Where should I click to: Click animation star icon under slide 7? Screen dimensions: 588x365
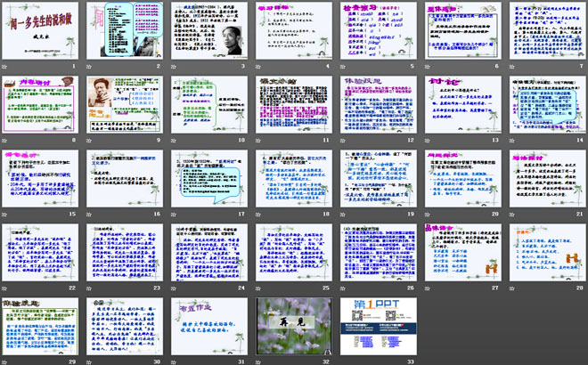(x=512, y=67)
